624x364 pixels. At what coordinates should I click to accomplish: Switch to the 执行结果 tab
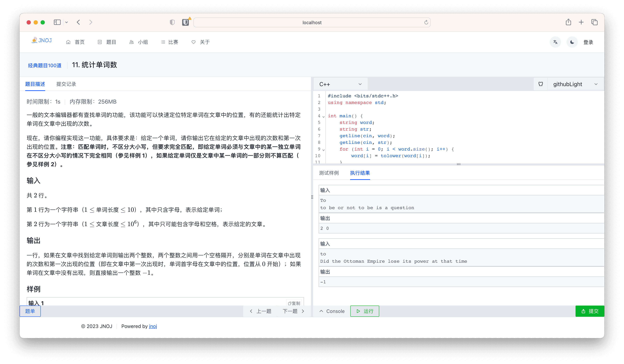pyautogui.click(x=360, y=173)
